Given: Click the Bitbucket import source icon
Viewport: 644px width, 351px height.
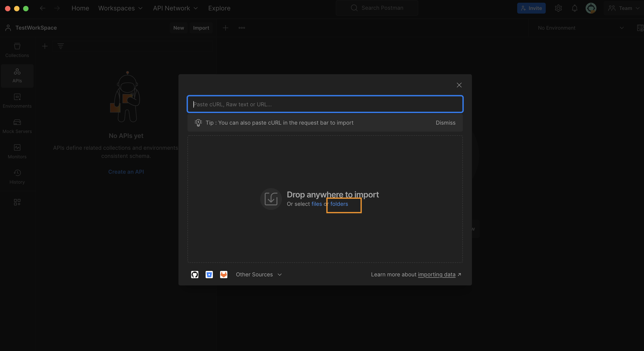Looking at the screenshot, I should [x=209, y=274].
